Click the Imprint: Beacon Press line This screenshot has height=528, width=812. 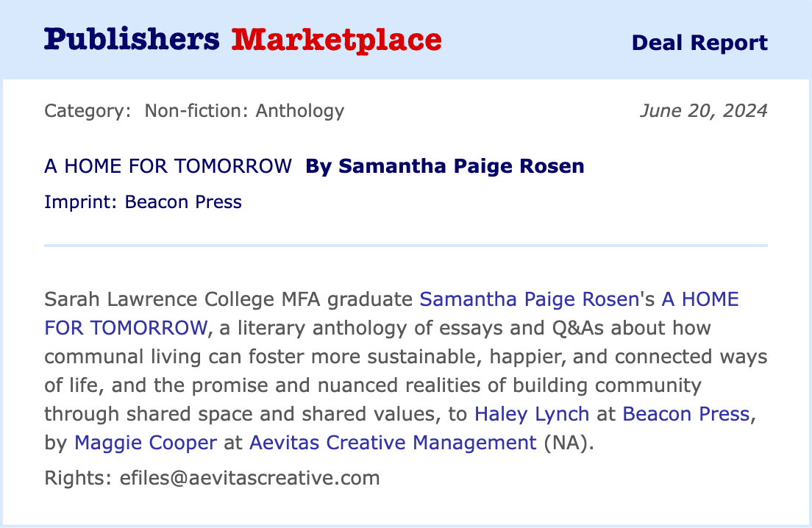click(143, 201)
